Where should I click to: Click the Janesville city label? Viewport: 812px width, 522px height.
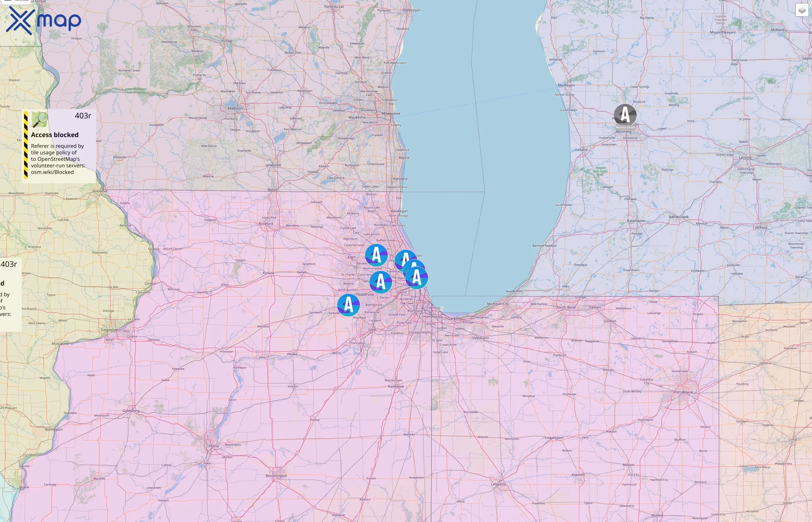273,165
